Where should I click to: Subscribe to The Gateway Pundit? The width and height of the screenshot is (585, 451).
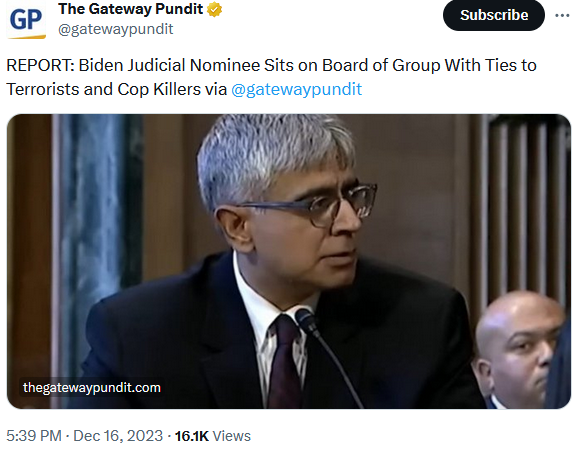[494, 15]
